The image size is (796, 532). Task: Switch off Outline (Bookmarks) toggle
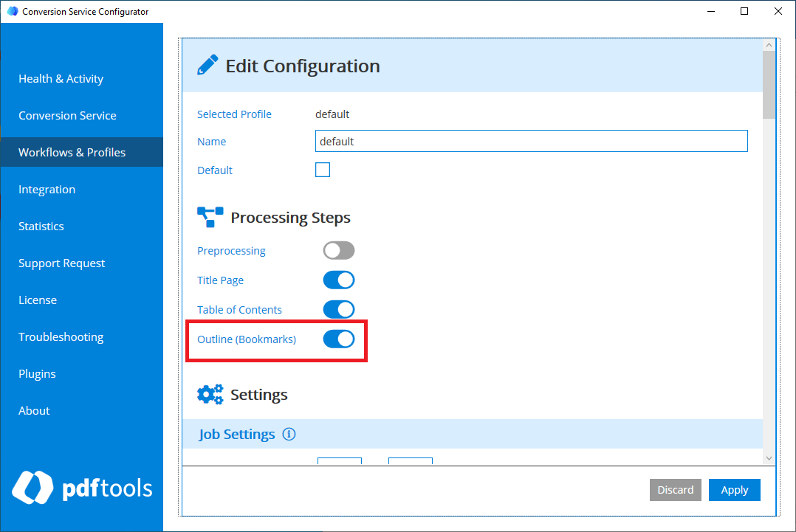pyautogui.click(x=339, y=339)
